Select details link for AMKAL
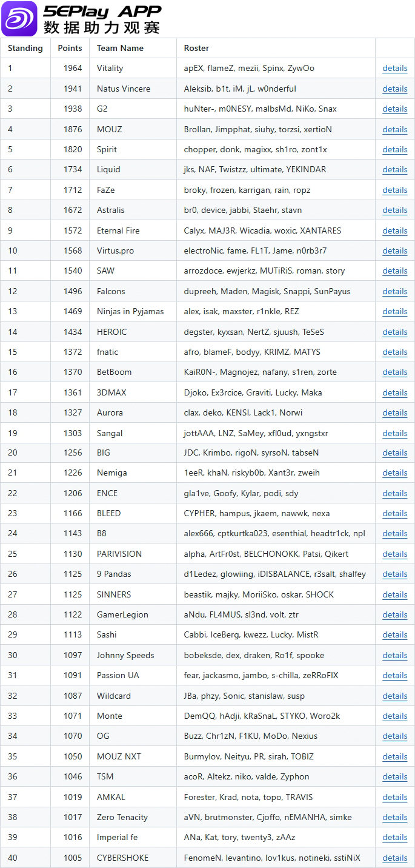 395,797
